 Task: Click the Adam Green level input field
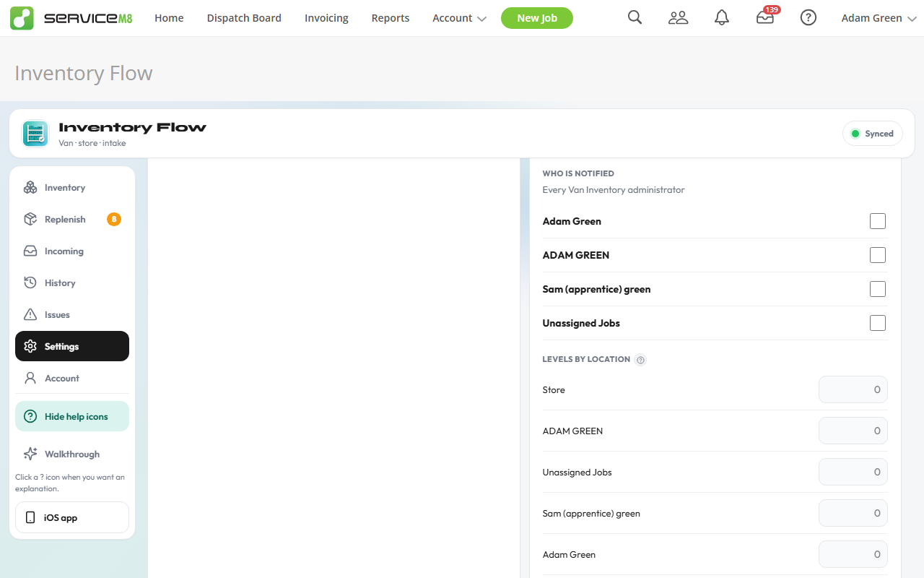click(853, 554)
